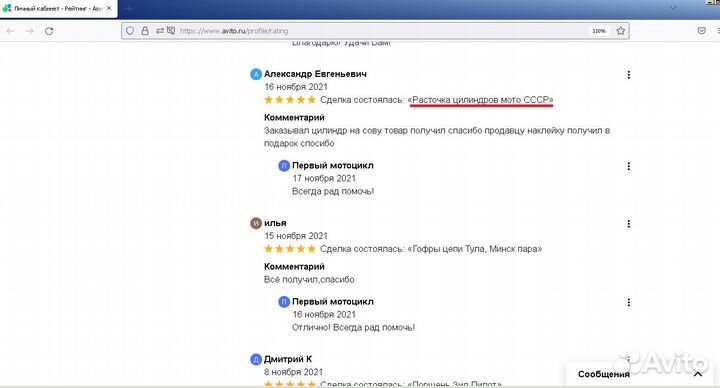Open reviewer name Дмитрий К
720x388 pixels.
coord(288,359)
